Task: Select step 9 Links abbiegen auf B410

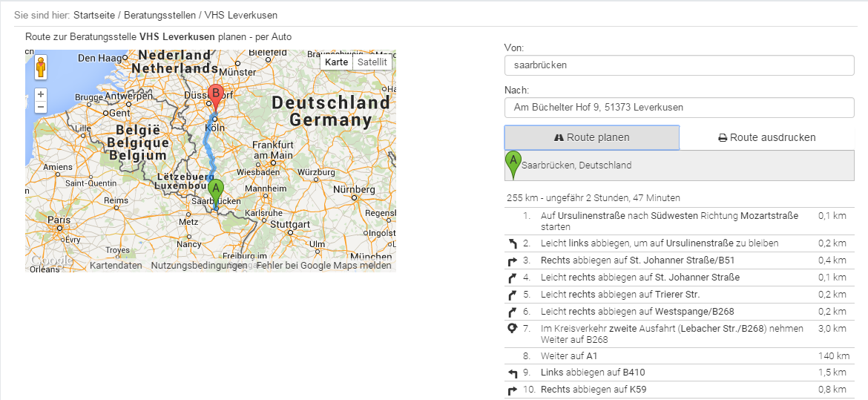Action: pyautogui.click(x=680, y=373)
